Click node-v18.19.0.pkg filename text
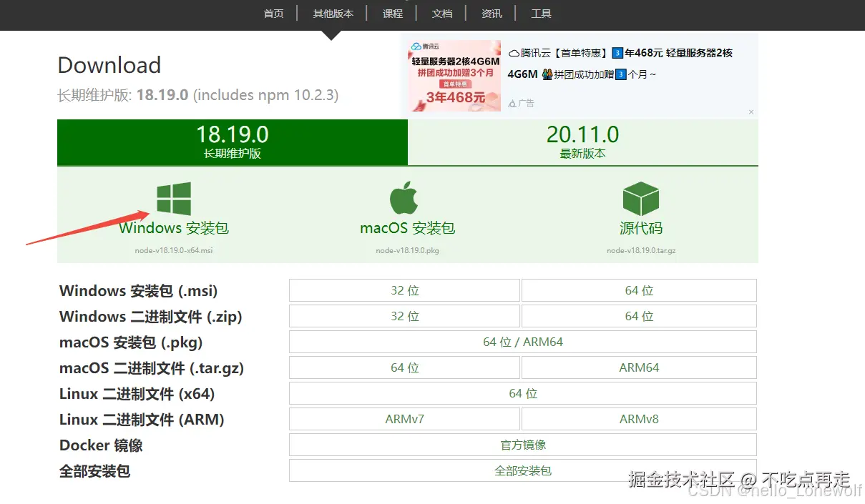 click(x=407, y=251)
